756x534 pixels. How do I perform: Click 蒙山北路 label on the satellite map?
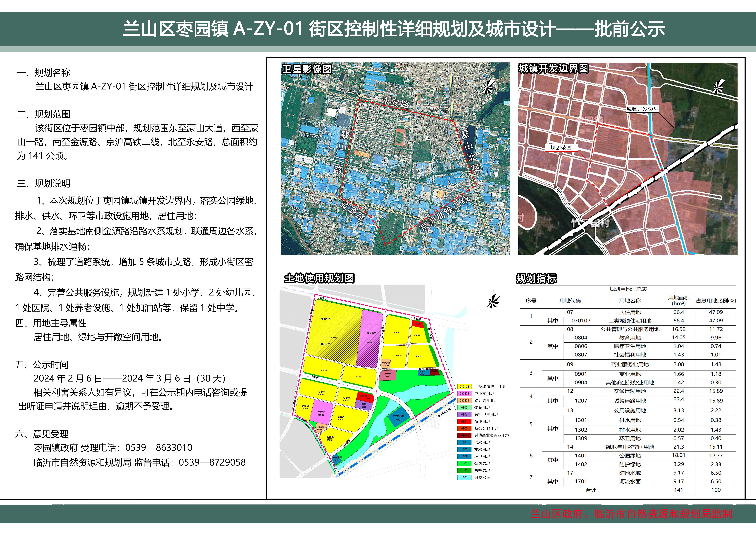pyautogui.click(x=470, y=151)
